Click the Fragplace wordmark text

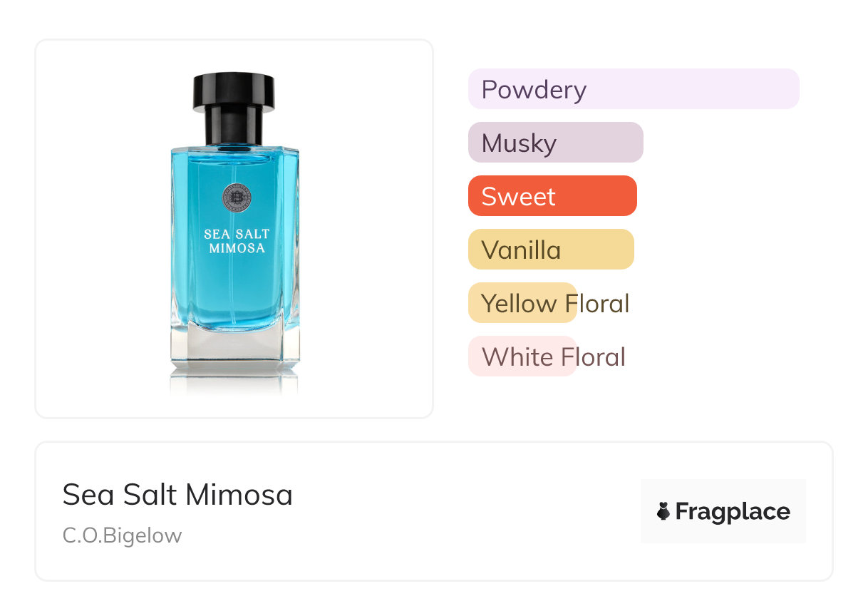732,511
